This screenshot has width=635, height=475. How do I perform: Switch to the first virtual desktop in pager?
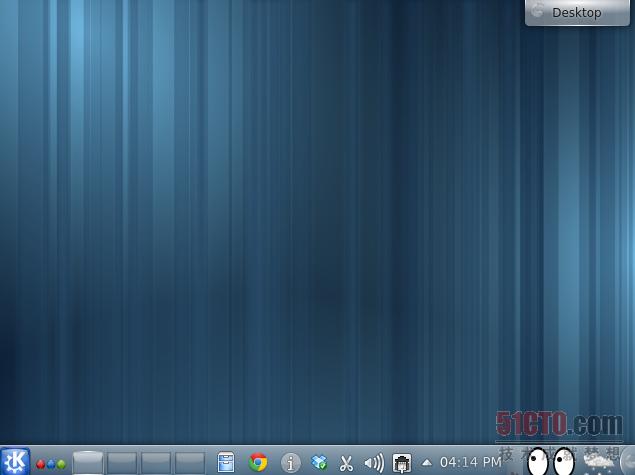pyautogui.click(x=87, y=462)
